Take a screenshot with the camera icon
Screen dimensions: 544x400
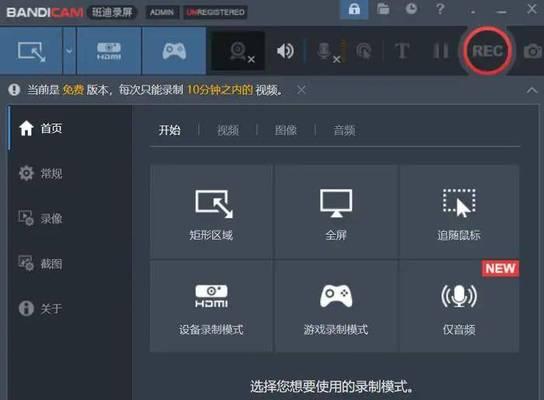(x=533, y=51)
